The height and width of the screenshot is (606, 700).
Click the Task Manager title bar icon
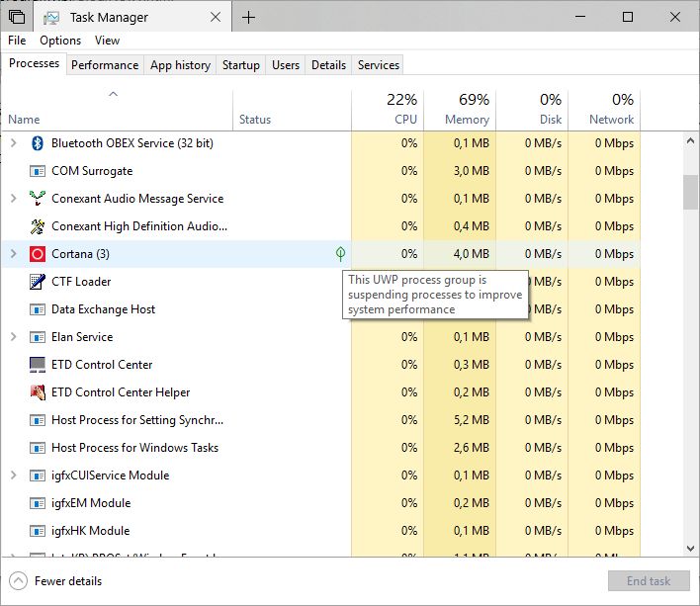pyautogui.click(x=51, y=18)
